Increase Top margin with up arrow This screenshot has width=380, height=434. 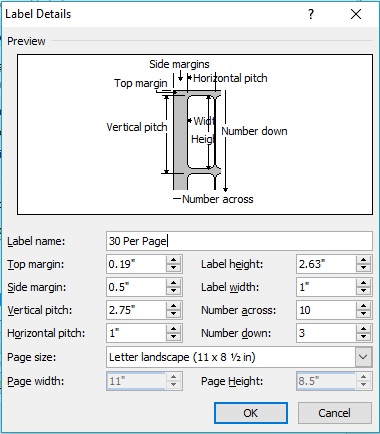174,260
